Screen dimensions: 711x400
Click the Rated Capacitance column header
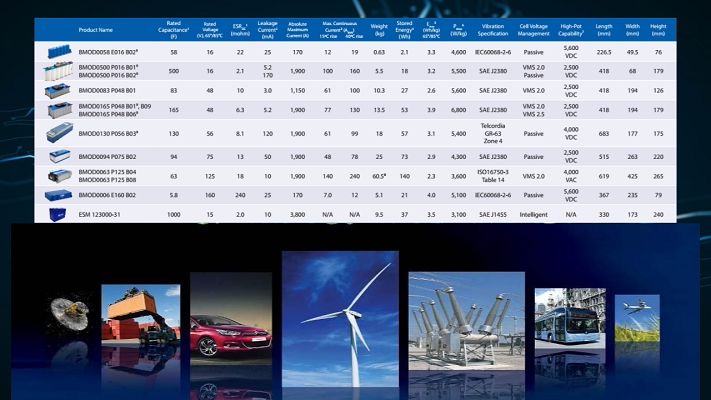pyautogui.click(x=174, y=30)
